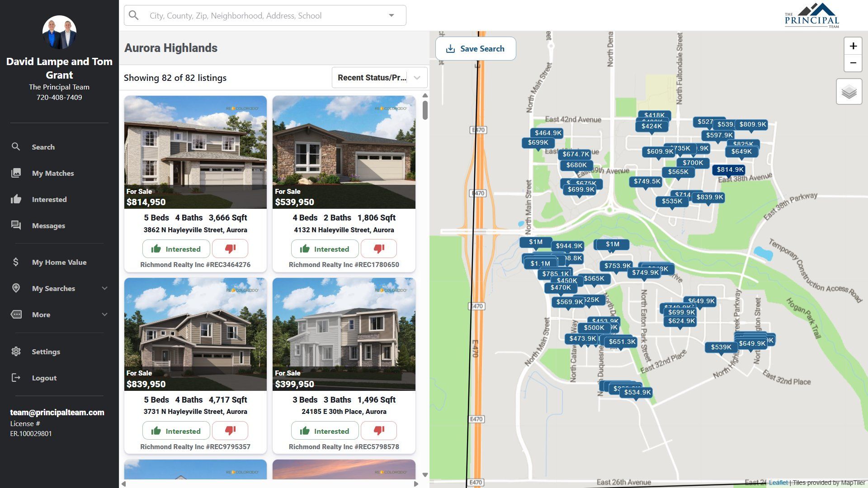Viewport: 868px width, 488px height.
Task: Click the agents' profile photo
Action: [59, 33]
